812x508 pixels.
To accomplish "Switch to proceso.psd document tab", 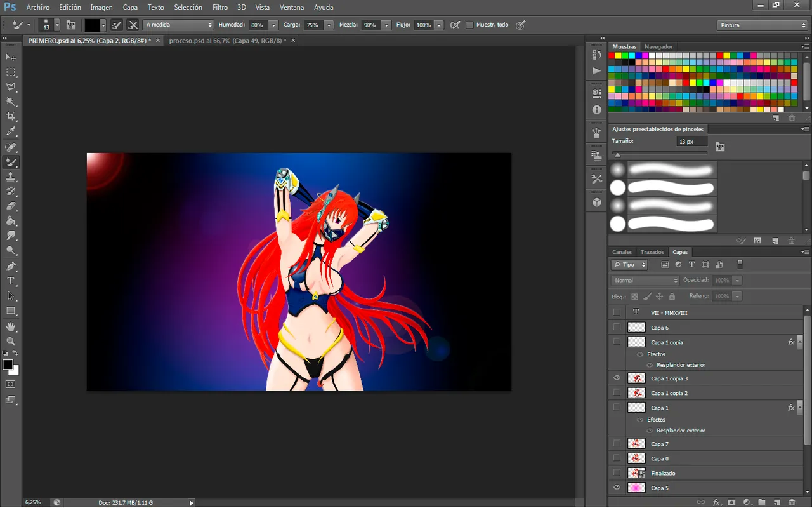I will (227, 40).
